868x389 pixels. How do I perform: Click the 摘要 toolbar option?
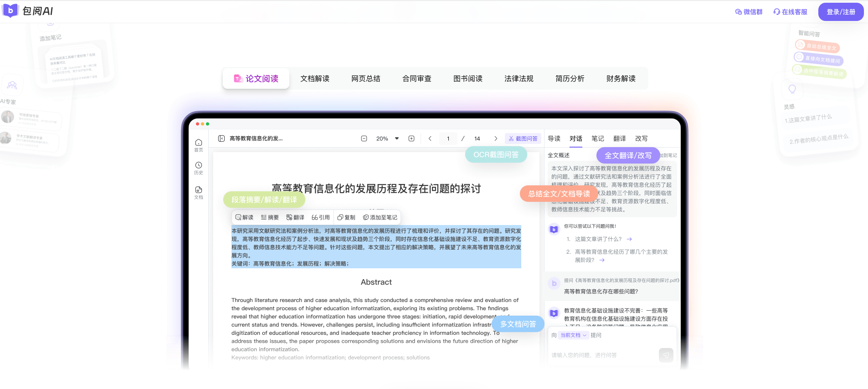(x=270, y=217)
